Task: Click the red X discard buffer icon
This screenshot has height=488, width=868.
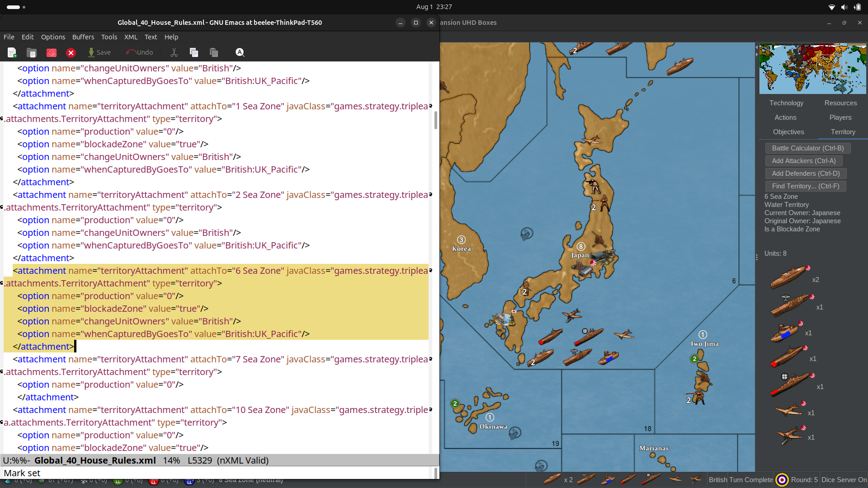Action: point(71,52)
